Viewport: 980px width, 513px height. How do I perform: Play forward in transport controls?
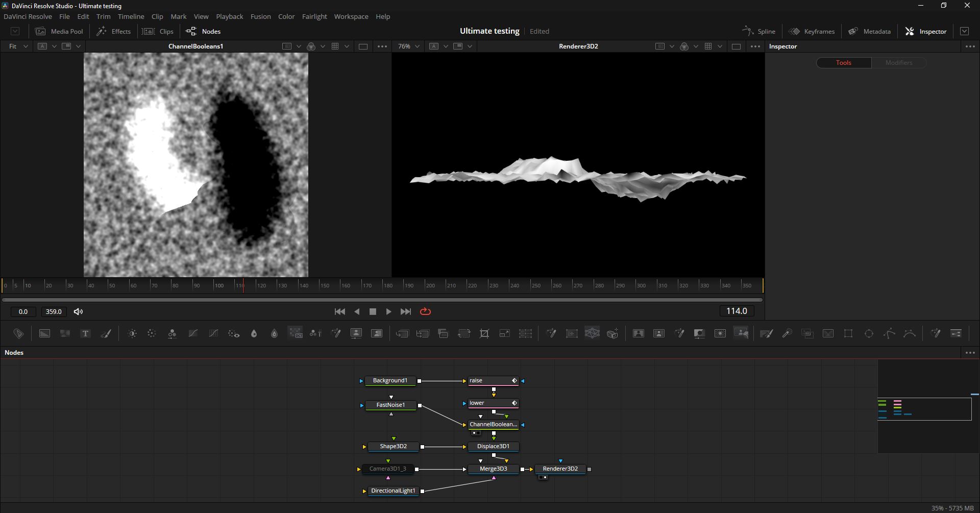coord(388,311)
